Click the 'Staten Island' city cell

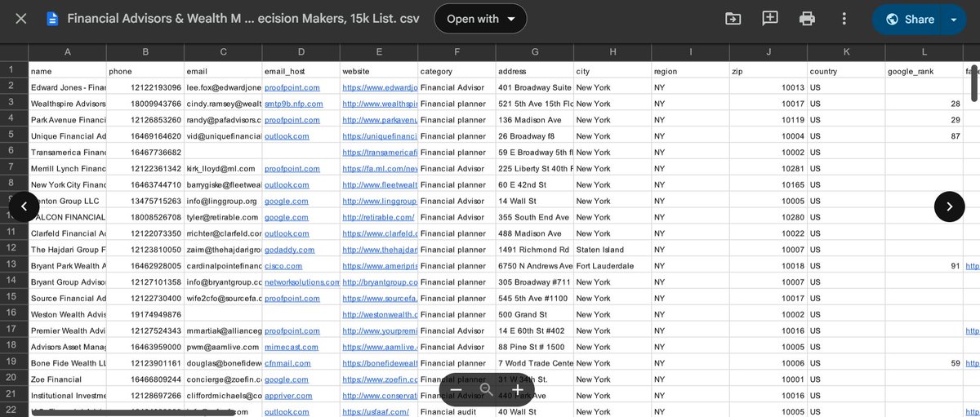click(x=612, y=250)
